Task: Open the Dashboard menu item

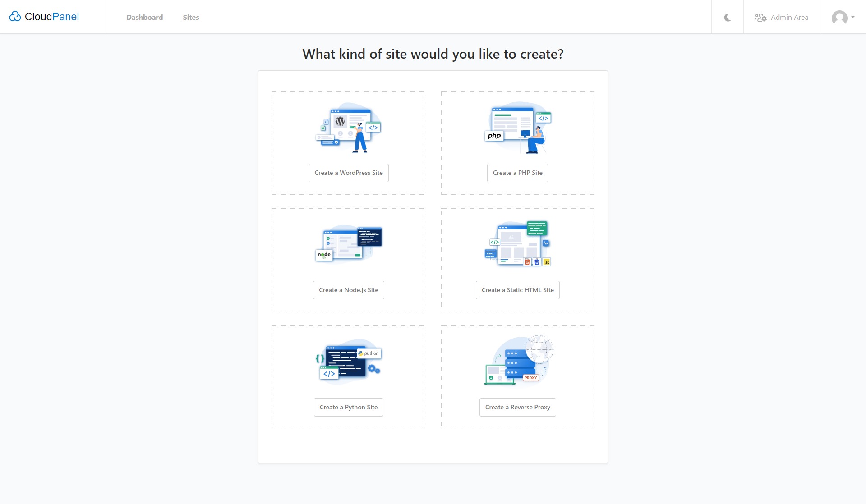Action: (x=144, y=18)
